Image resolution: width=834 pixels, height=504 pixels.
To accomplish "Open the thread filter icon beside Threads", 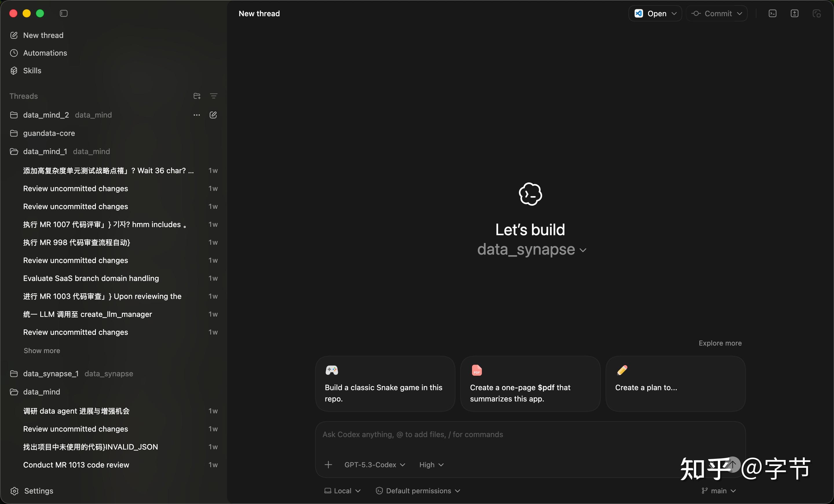I will pyautogui.click(x=214, y=96).
